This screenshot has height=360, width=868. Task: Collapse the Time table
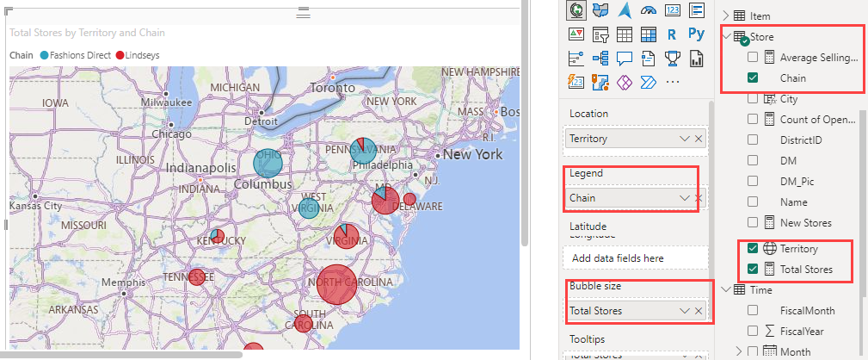tap(727, 290)
